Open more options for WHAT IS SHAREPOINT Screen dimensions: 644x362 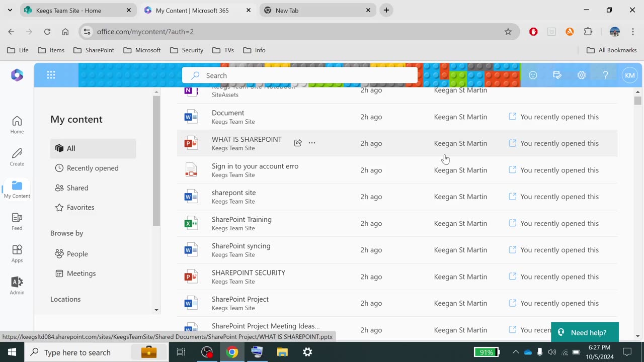[312, 143]
